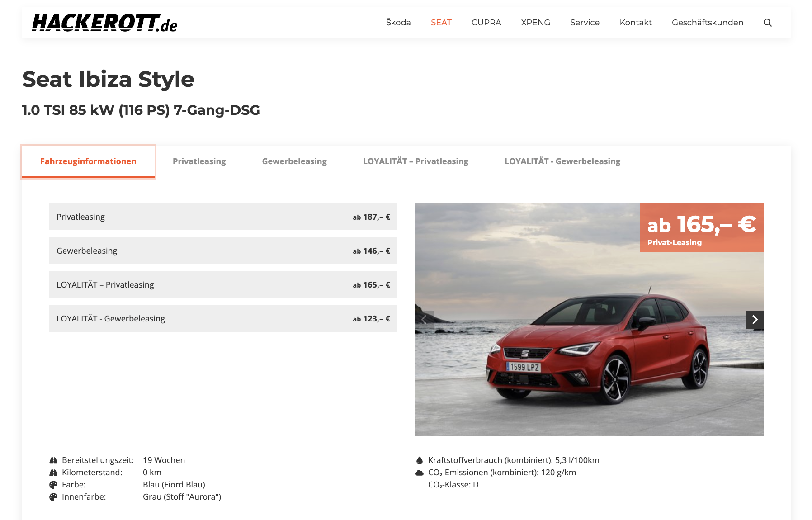Open the Service menu
Screen dimensions: 812x520
(585, 23)
